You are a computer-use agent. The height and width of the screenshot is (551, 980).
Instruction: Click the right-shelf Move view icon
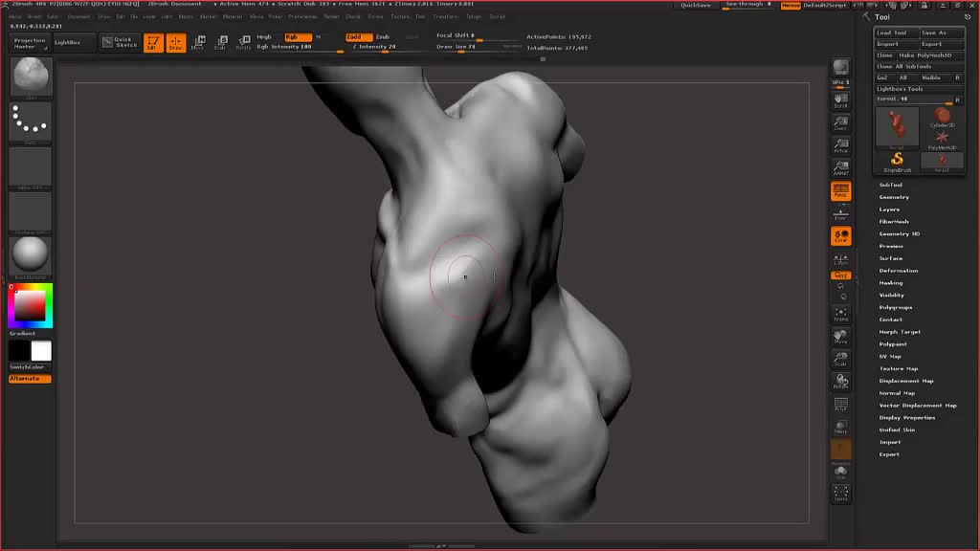click(840, 336)
